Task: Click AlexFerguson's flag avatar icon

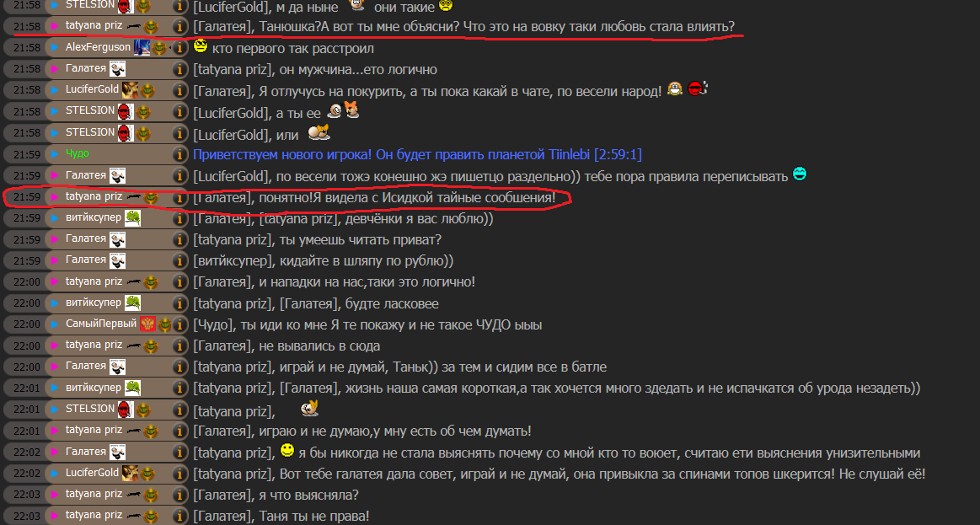Action: pyautogui.click(x=142, y=47)
